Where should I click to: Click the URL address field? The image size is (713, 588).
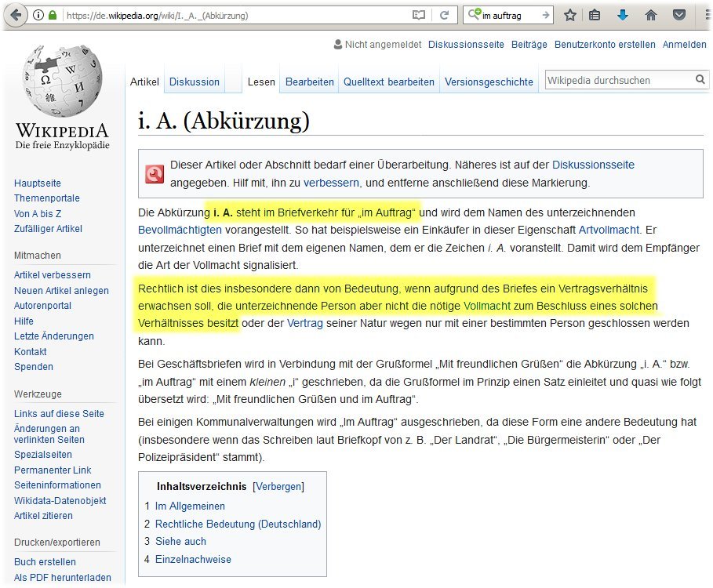pyautogui.click(x=236, y=16)
